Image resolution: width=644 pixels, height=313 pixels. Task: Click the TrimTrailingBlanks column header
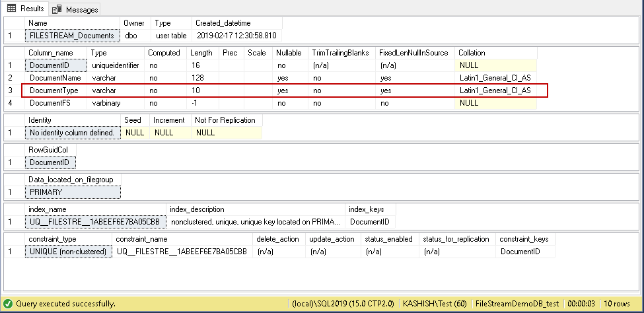341,53
